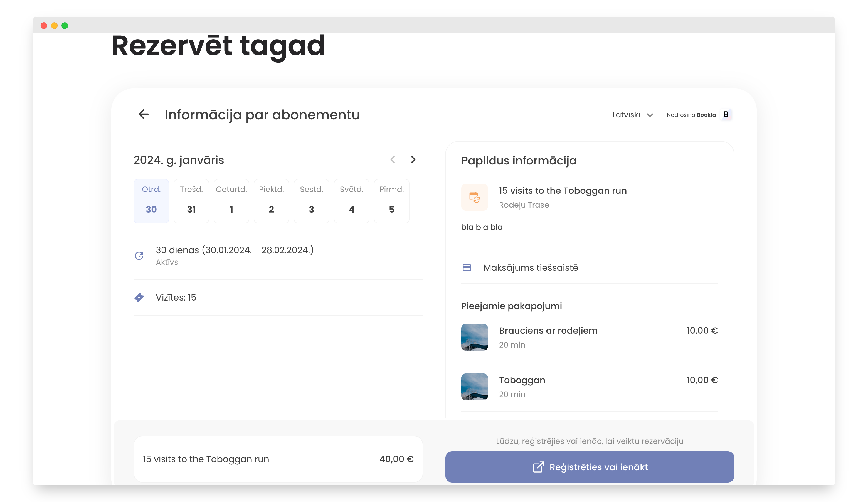Open Informācija par abonementu heading
Viewport: 868px width, 502px height.
pos(262,114)
